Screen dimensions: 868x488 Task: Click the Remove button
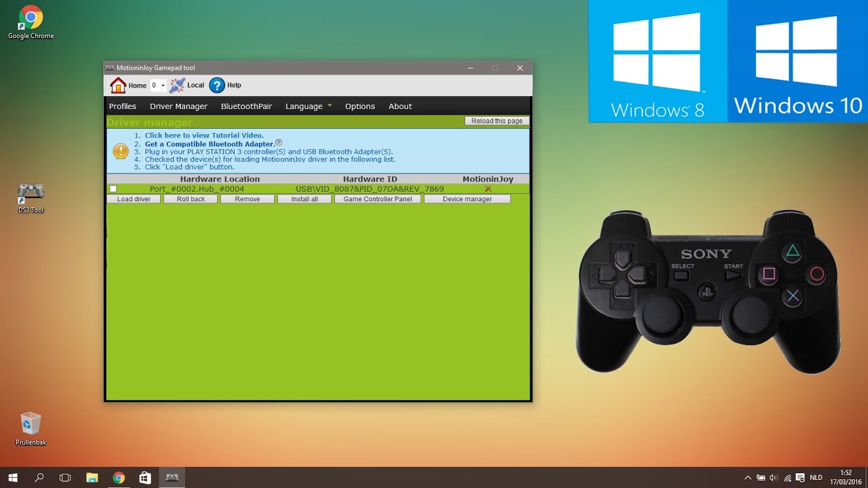248,199
